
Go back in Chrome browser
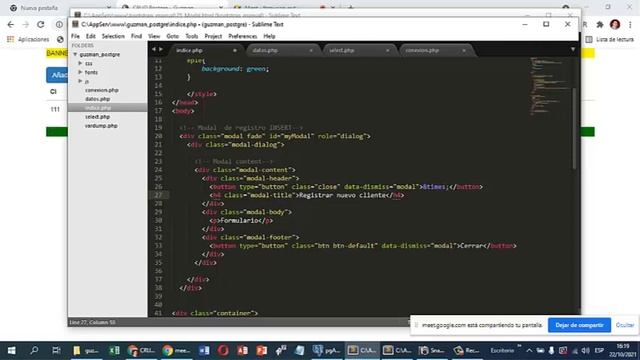pos(11,24)
